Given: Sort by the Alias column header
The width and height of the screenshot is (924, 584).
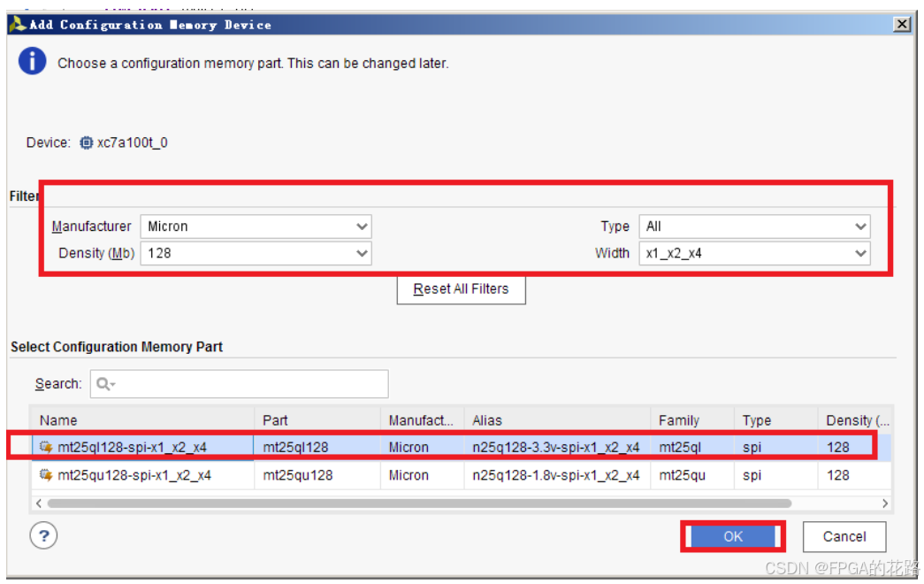Looking at the screenshot, I should [x=557, y=420].
